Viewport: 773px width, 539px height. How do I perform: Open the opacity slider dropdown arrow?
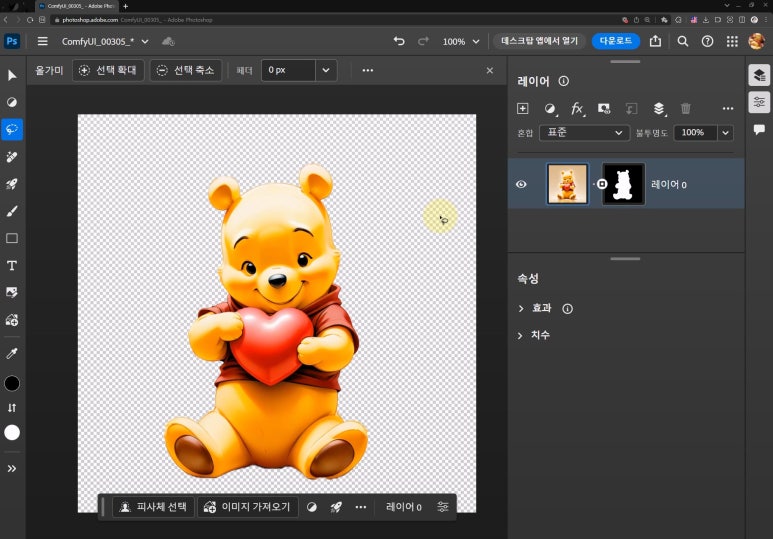pyautogui.click(x=725, y=133)
